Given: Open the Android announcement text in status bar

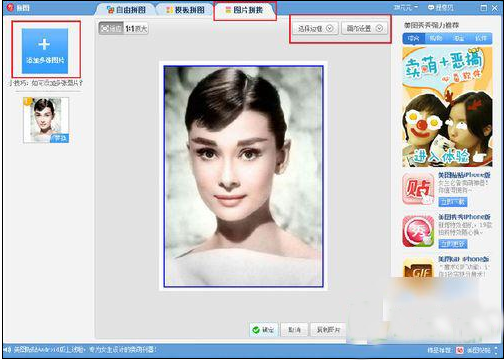Looking at the screenshot, I should pos(85,350).
